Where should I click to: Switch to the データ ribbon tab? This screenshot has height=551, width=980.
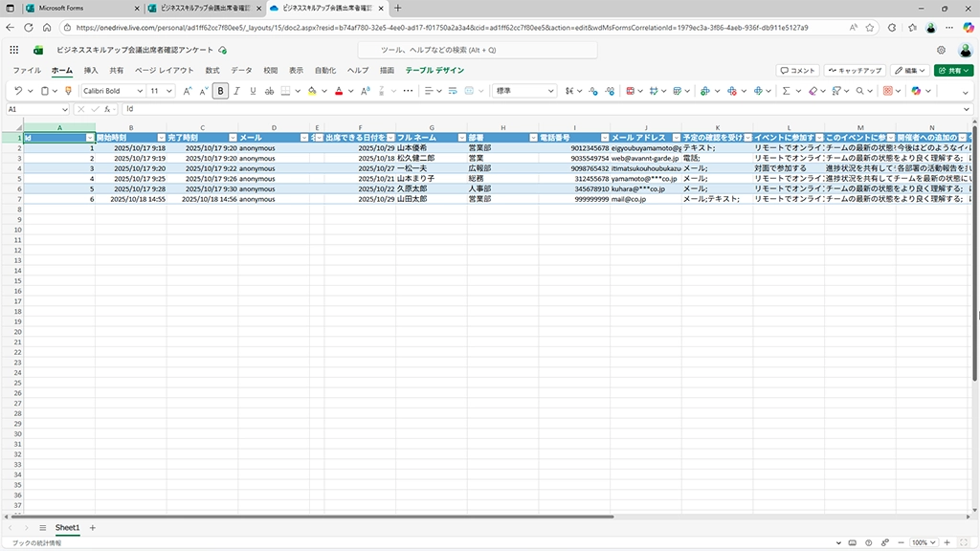coord(241,70)
